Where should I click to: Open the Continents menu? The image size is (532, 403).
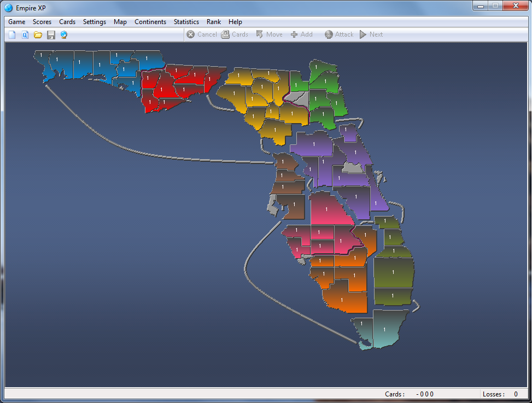(x=150, y=22)
